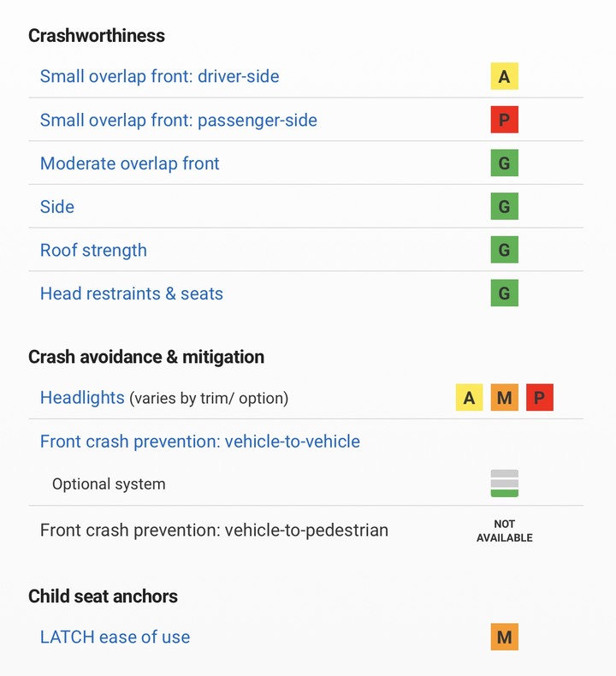Click the orange M headlights rating badge
The height and width of the screenshot is (676, 616).
point(505,398)
